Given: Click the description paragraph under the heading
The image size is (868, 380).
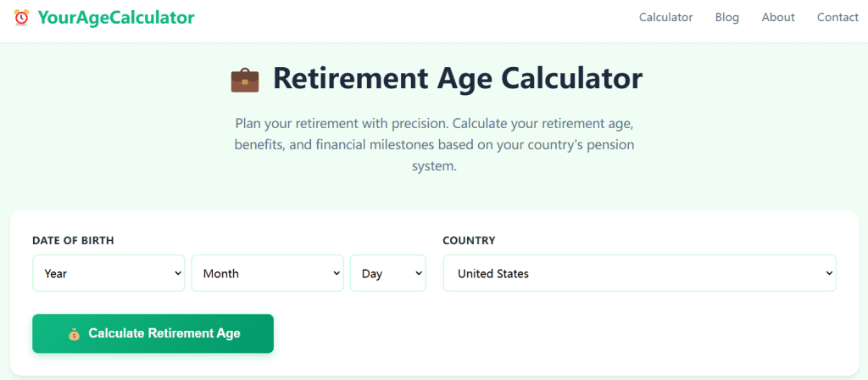Looking at the screenshot, I should point(434,144).
